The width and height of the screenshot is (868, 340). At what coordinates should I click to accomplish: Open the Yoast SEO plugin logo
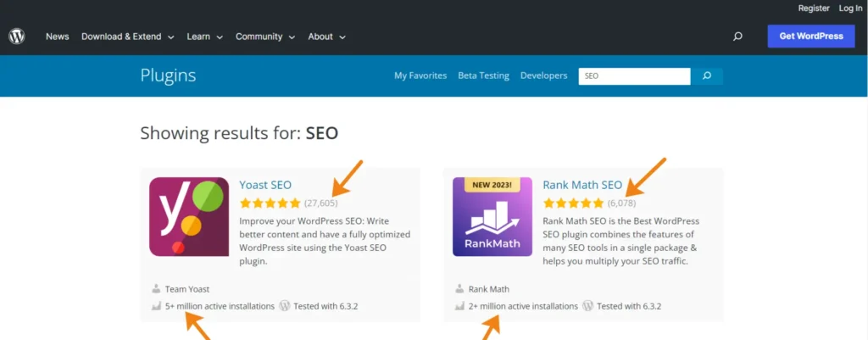(x=189, y=216)
